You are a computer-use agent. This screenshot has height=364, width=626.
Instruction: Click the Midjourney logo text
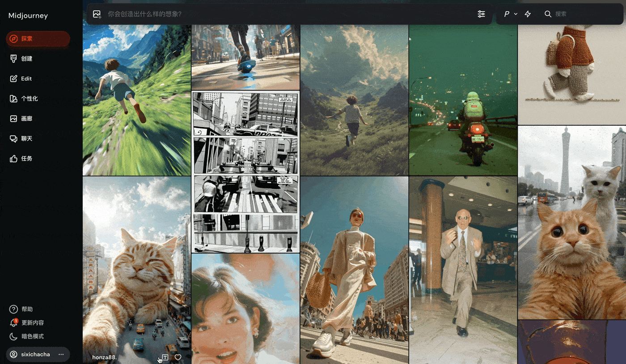[28, 16]
